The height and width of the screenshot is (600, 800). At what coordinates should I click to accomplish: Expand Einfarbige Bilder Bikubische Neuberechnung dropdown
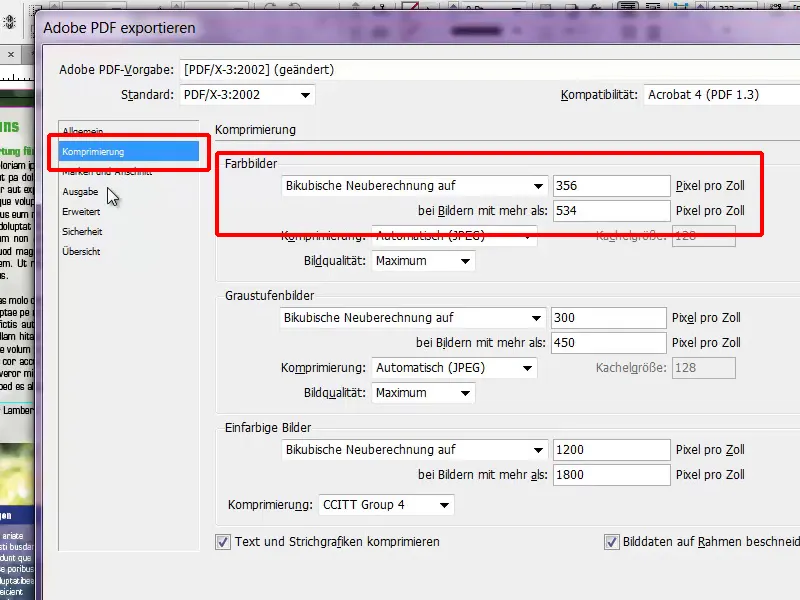pos(415,449)
